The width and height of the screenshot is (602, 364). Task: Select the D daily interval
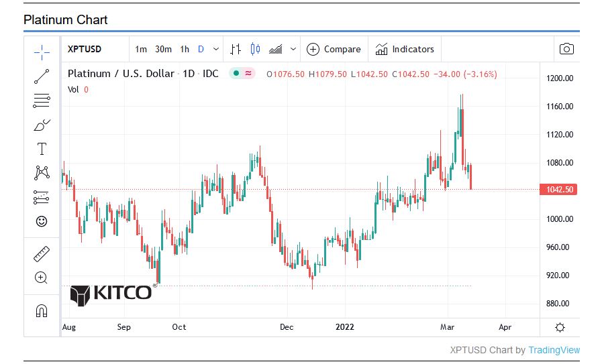(x=201, y=49)
